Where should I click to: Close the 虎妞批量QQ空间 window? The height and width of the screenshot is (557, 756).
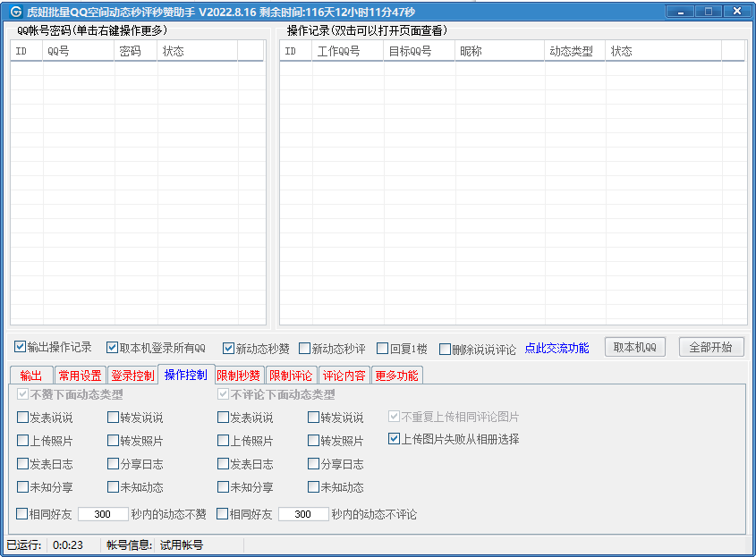(x=736, y=12)
